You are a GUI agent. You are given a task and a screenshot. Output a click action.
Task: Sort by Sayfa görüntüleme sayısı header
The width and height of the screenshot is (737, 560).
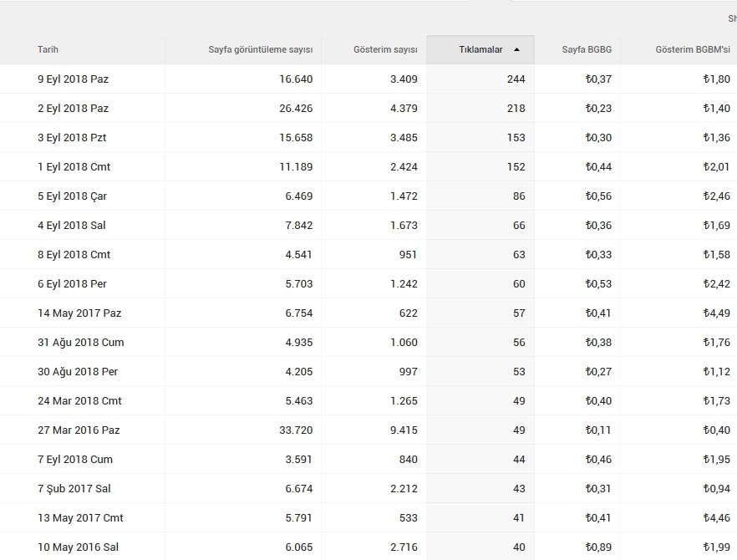(x=261, y=49)
